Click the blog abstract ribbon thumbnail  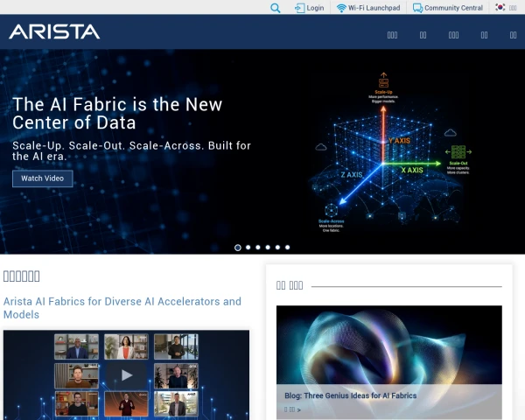(x=389, y=345)
